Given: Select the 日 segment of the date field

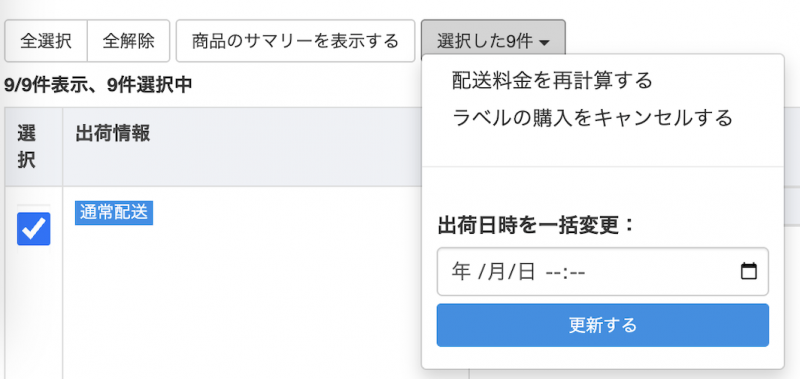Looking at the screenshot, I should pos(527,272).
